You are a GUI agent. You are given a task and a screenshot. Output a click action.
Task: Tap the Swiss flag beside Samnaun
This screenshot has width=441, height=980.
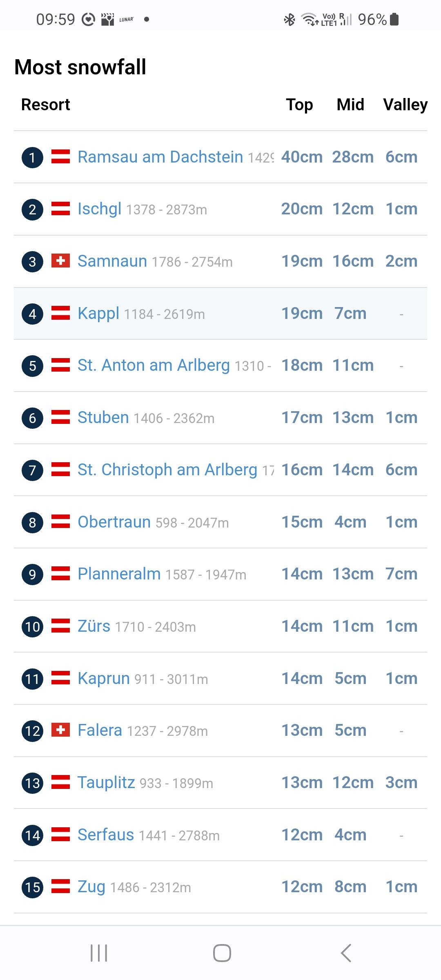[60, 261]
